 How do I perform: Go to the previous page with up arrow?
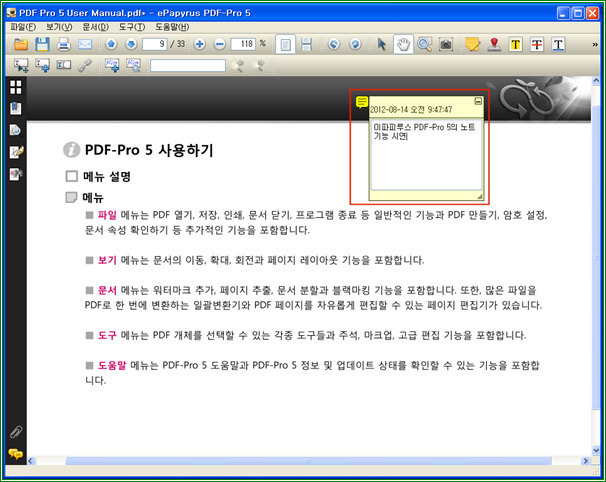[111, 44]
